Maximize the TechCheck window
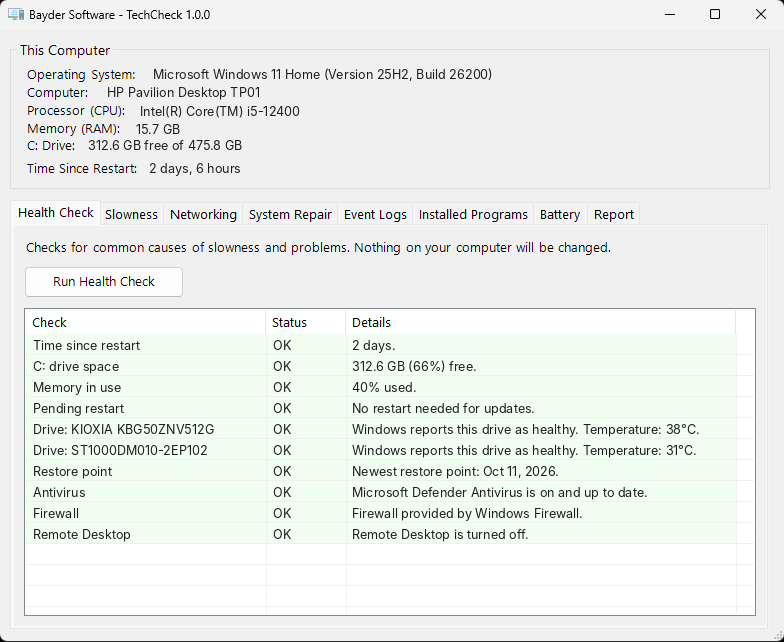 tap(715, 14)
